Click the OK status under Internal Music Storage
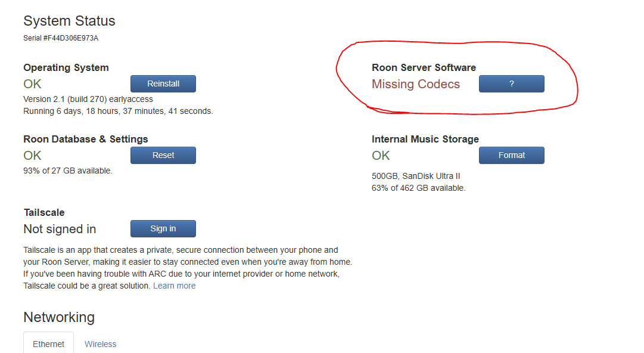Viewport: 644px width, 353px height. tap(381, 156)
